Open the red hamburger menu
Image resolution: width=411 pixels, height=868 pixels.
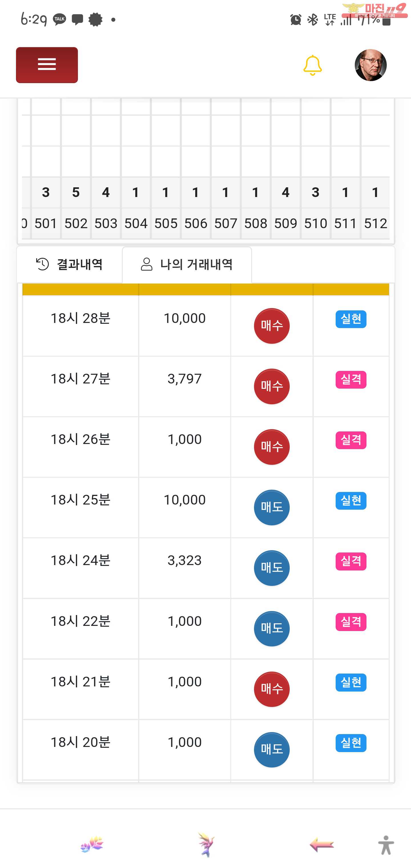coord(47,65)
